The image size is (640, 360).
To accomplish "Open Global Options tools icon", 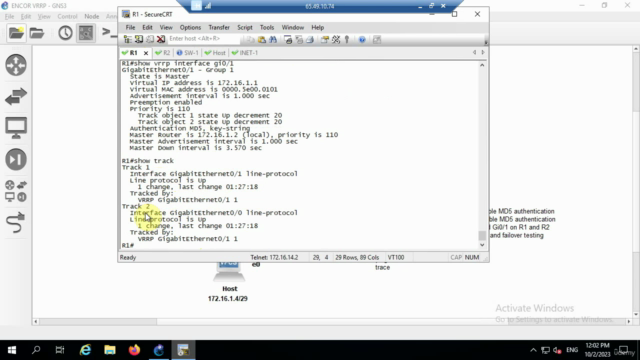I will tap(336, 40).
